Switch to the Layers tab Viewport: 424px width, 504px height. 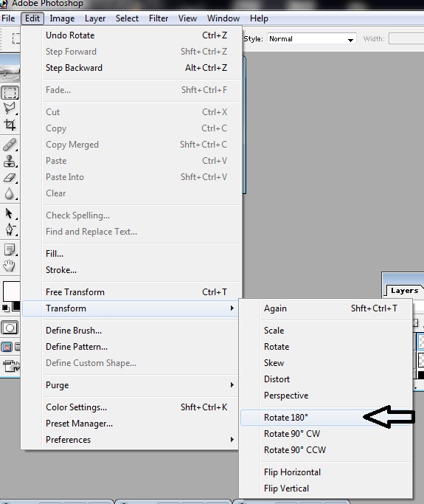404,291
